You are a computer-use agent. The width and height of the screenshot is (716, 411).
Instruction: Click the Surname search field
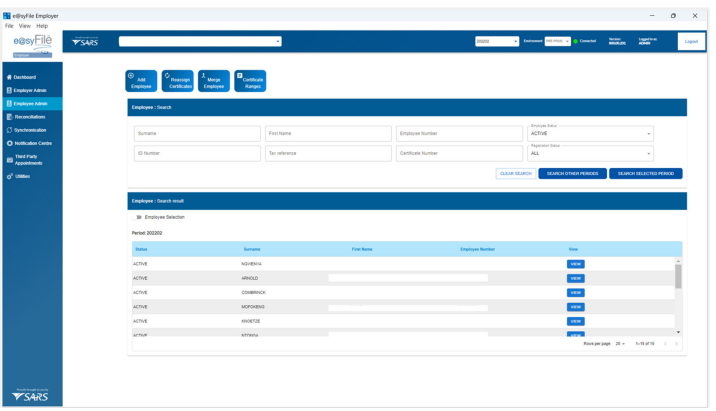pyautogui.click(x=197, y=134)
